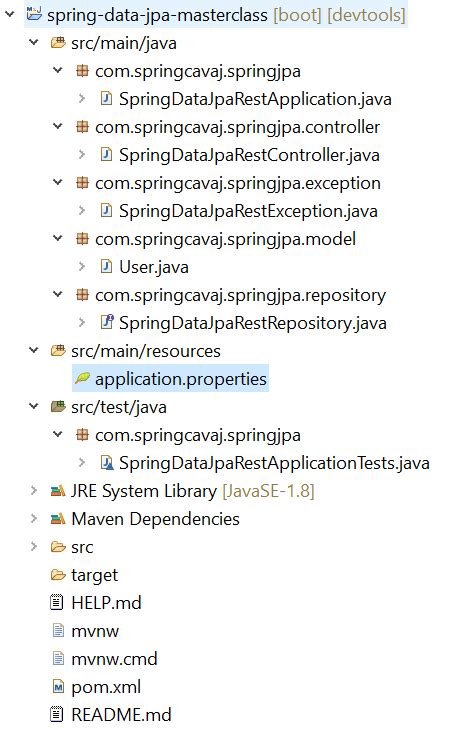Screen dimensions: 452x730
Task: Select the 'README.md' file name
Action: (x=121, y=715)
